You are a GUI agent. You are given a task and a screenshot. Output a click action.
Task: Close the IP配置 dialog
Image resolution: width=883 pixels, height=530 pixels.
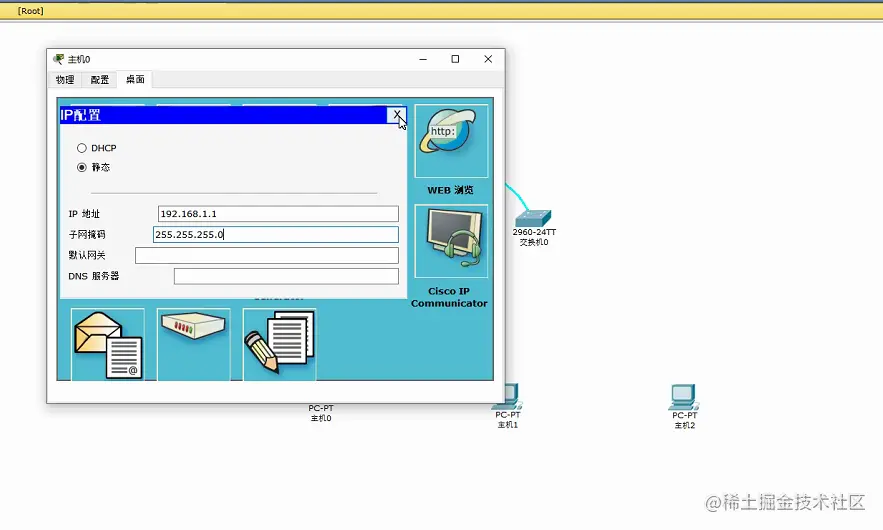click(x=396, y=115)
